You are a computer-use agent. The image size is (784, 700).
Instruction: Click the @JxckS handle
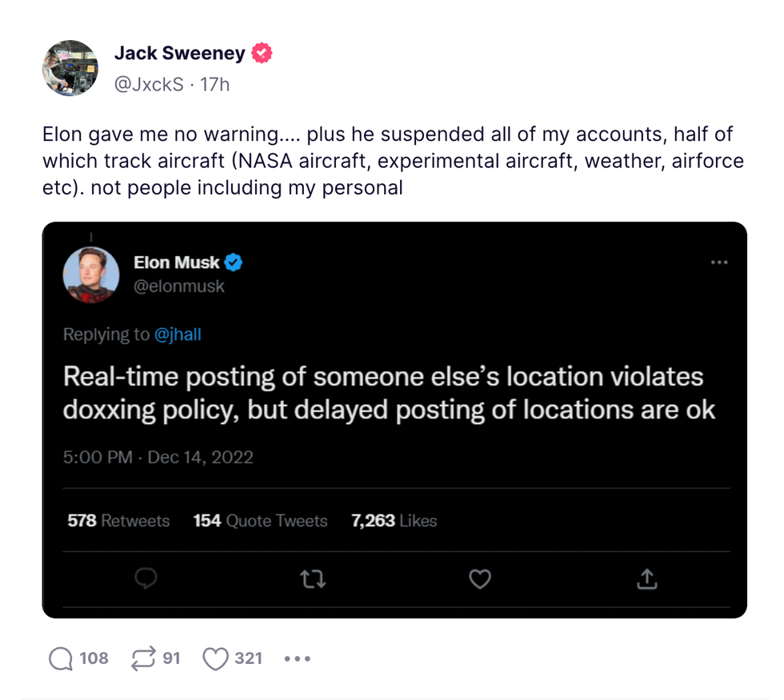tap(149, 84)
